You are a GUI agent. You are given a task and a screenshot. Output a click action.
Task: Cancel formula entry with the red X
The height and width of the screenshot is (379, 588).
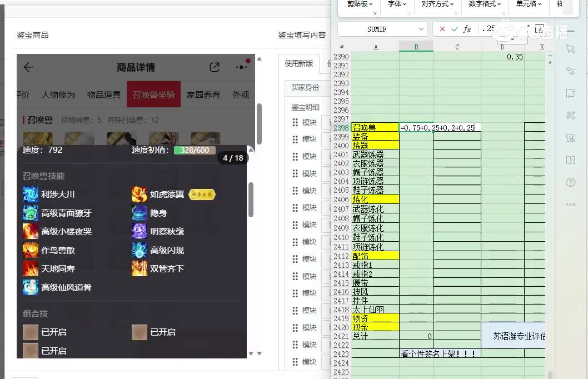tap(442, 29)
